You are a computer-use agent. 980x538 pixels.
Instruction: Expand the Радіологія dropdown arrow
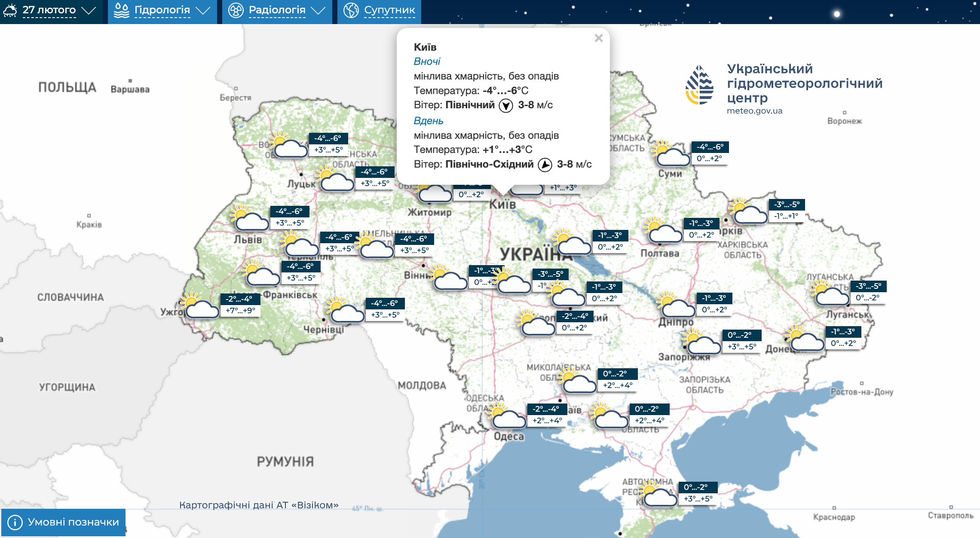click(x=318, y=10)
